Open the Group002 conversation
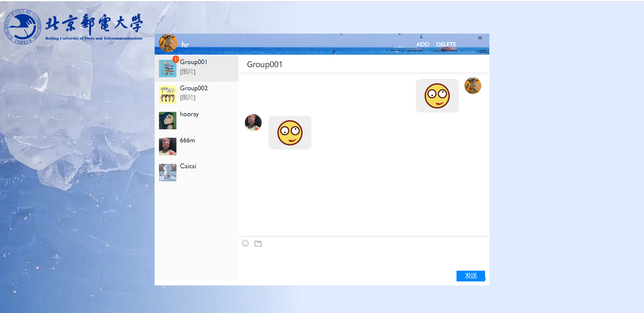 click(194, 88)
